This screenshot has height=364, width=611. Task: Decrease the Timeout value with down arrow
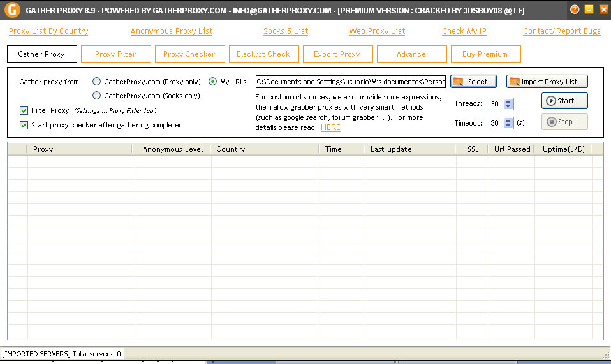point(508,126)
